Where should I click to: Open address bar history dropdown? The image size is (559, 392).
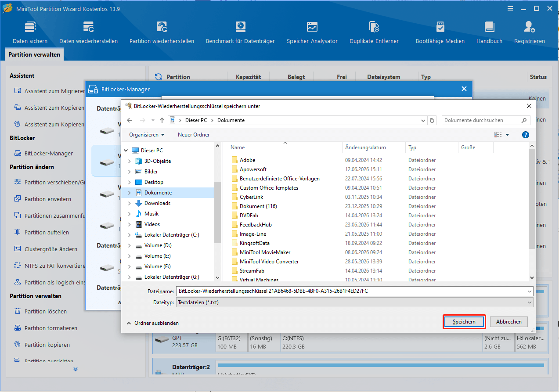point(423,120)
